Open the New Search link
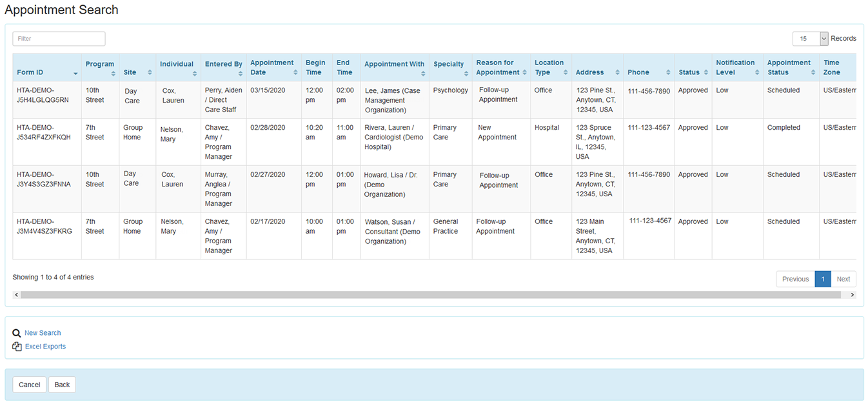Viewport: 868px width, 404px height. point(43,332)
